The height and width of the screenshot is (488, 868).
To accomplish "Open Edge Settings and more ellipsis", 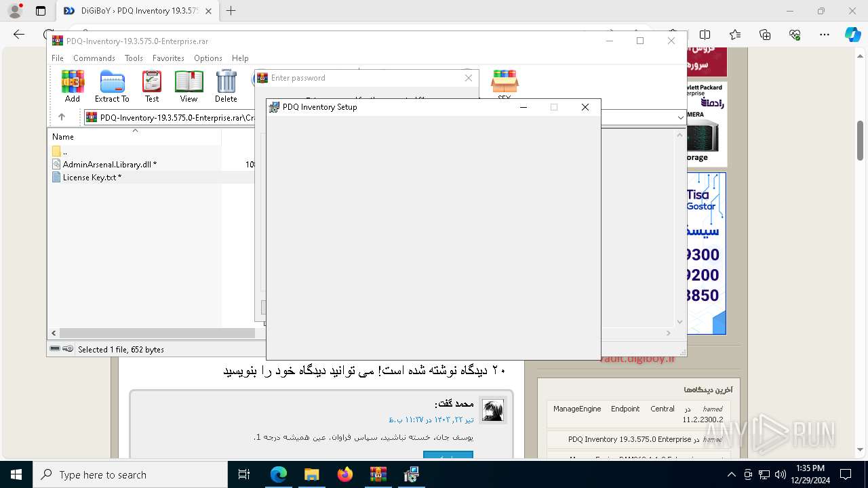I will pyautogui.click(x=825, y=35).
